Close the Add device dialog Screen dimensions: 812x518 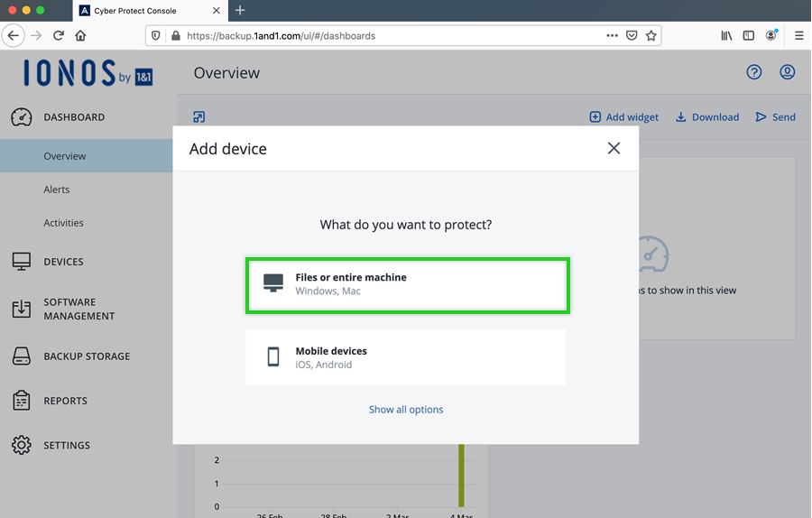tap(614, 148)
